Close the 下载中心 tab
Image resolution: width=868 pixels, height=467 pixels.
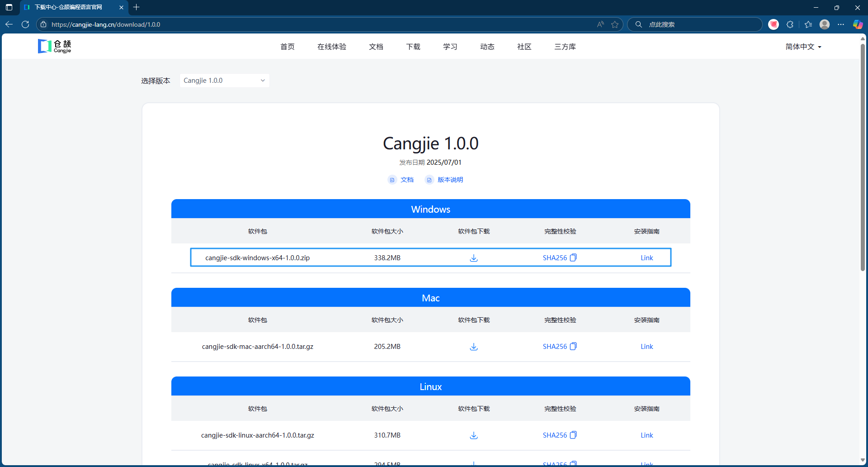(x=121, y=7)
